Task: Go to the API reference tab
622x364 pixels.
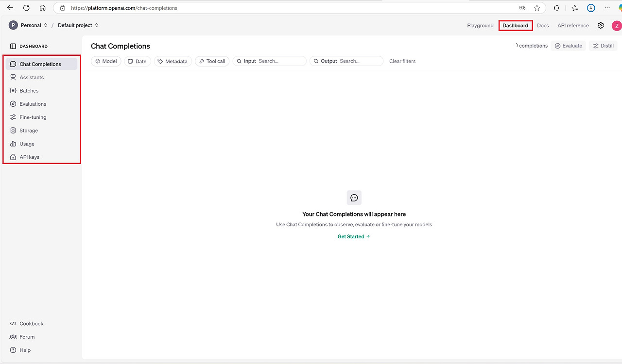Action: coord(573,26)
